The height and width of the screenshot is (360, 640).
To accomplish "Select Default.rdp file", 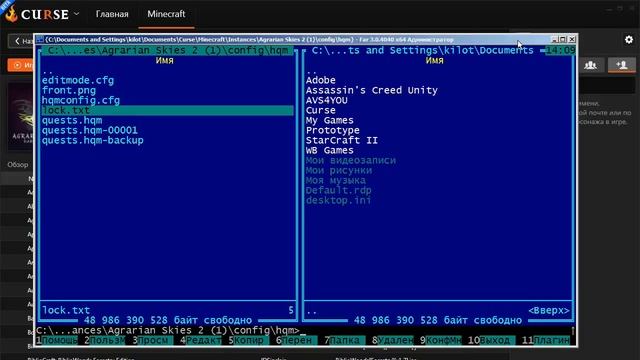I will click(x=338, y=190).
